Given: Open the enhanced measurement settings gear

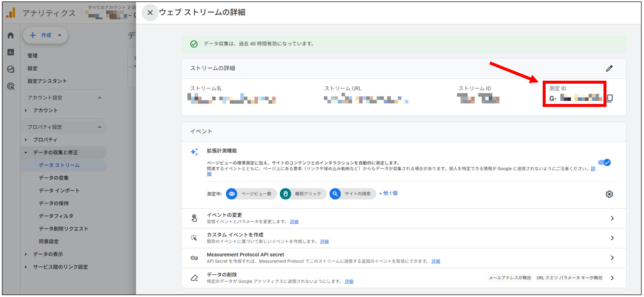Looking at the screenshot, I should point(609,194).
